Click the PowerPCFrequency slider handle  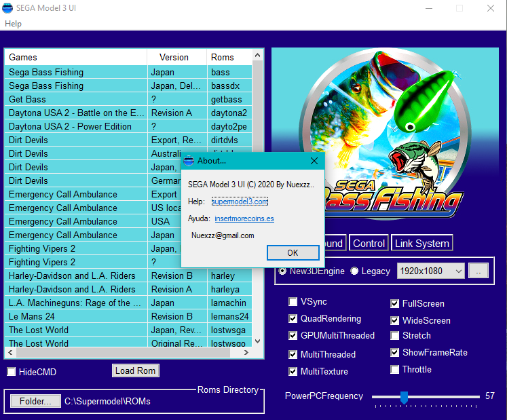click(404, 398)
